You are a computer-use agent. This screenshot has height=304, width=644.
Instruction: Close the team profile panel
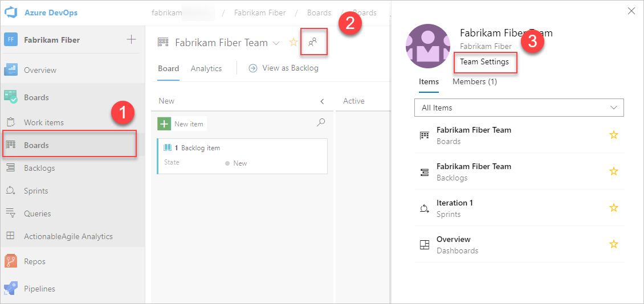point(631,11)
